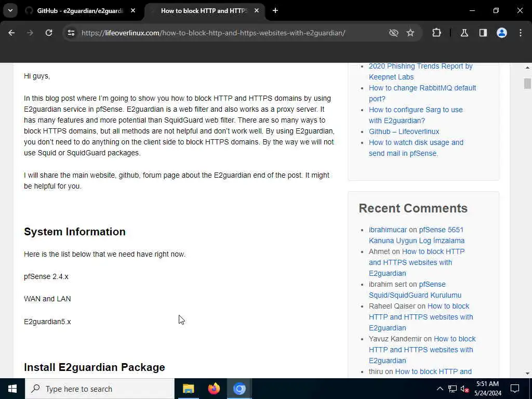Open Yavuz Kandemir's comment article link

click(422, 350)
